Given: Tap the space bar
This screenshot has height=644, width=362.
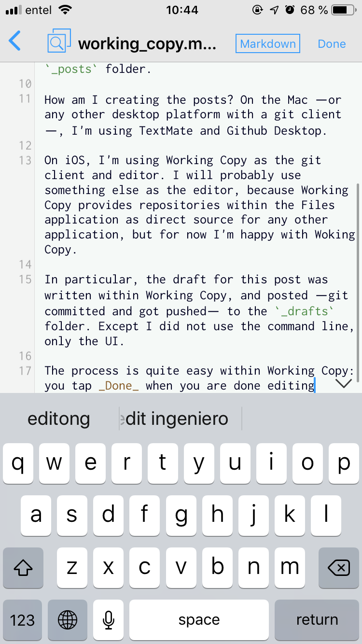Looking at the screenshot, I should click(x=199, y=620).
